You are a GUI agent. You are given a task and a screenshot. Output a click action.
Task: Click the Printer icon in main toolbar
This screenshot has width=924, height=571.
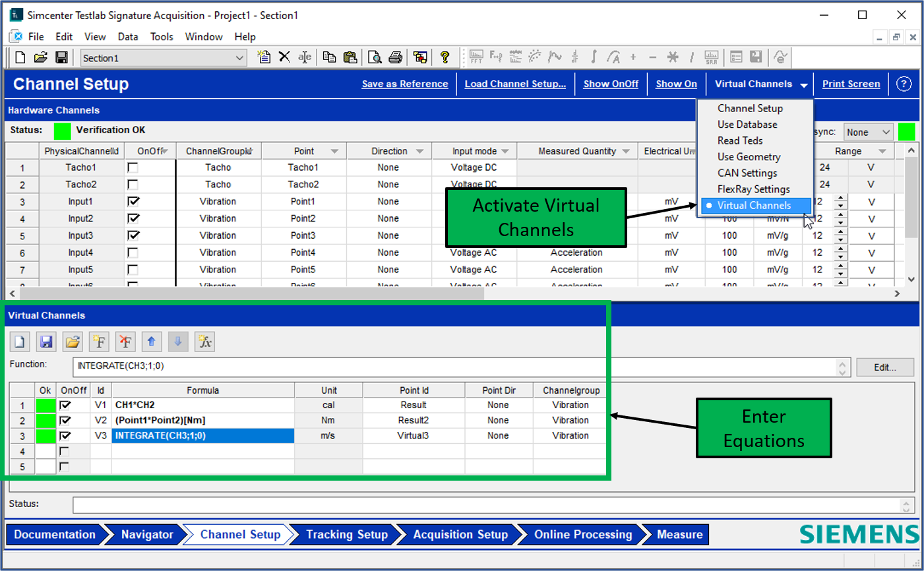pyautogui.click(x=395, y=57)
